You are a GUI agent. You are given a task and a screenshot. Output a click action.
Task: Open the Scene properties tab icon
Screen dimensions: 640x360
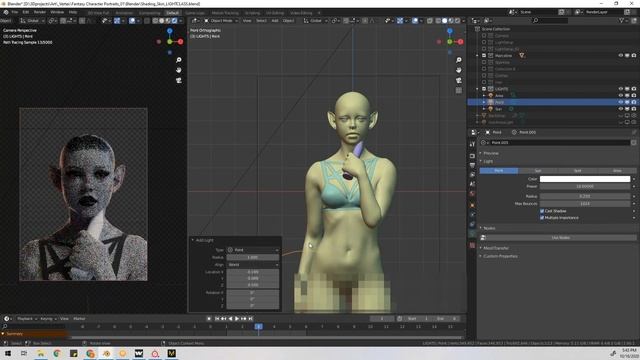pos(472,184)
